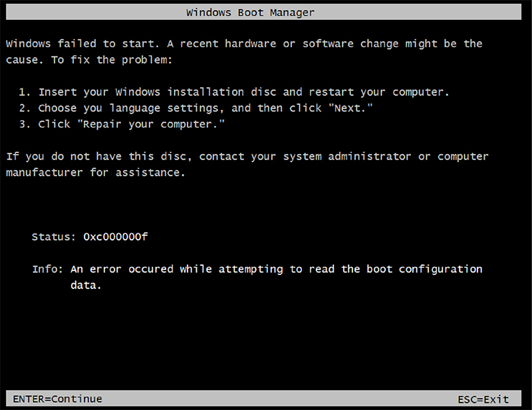The image size is (532, 410).
Task: Click the Windows Boot Manager title
Action: point(250,13)
